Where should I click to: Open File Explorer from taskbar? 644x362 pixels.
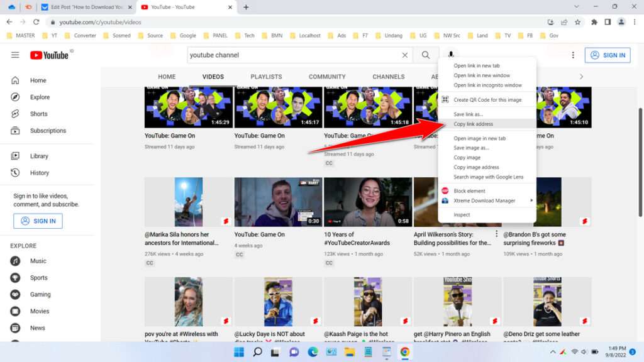pos(350,352)
